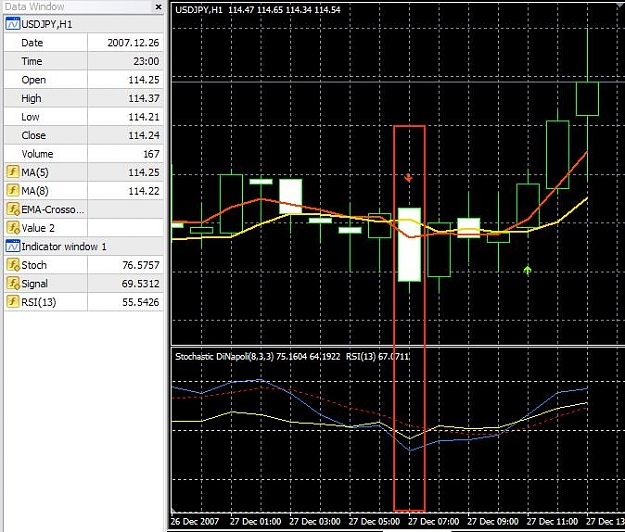
Task: Click the RSI(13) 67.0711 label in subwindow
Action: coord(377,357)
